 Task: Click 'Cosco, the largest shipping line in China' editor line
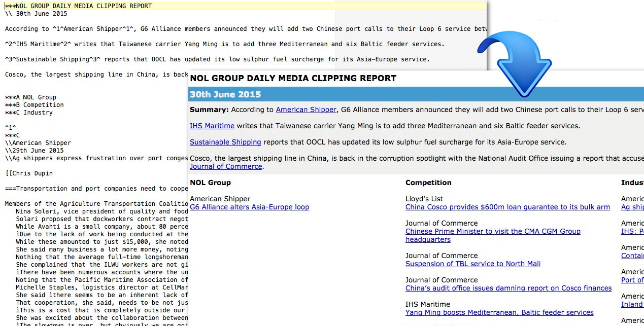96,75
